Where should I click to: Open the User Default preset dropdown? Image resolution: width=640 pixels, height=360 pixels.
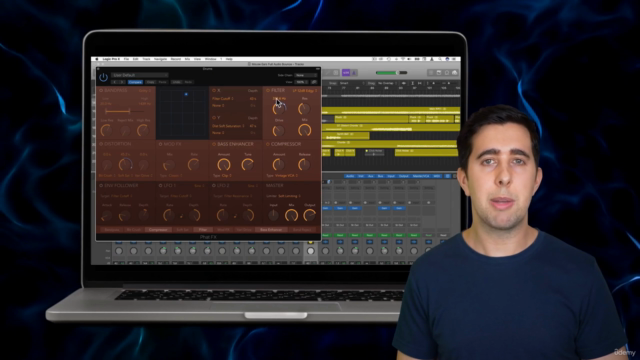pyautogui.click(x=139, y=75)
